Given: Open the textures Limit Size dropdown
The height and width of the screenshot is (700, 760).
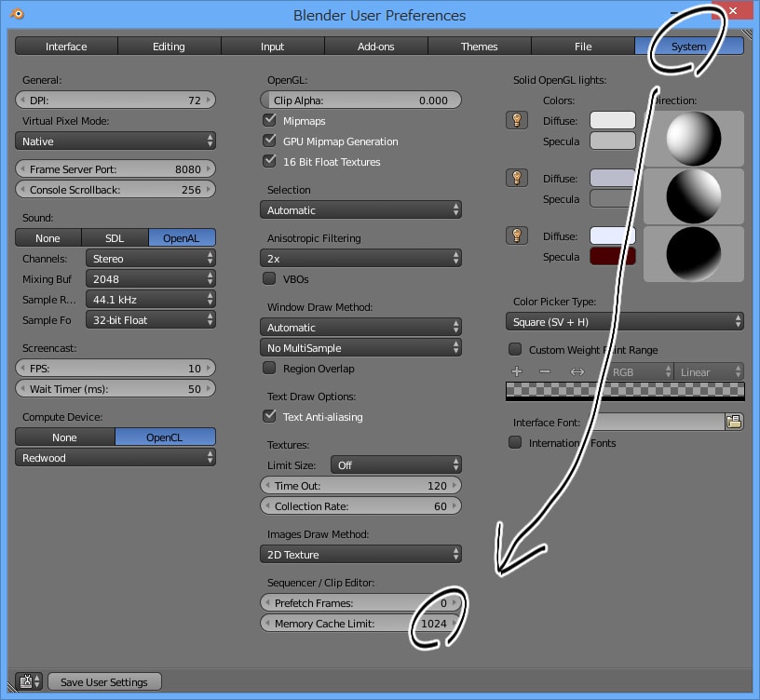Looking at the screenshot, I should point(396,465).
